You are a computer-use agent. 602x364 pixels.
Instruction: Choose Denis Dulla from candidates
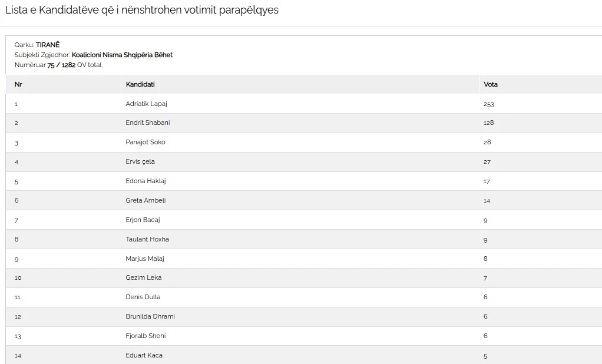143,297
